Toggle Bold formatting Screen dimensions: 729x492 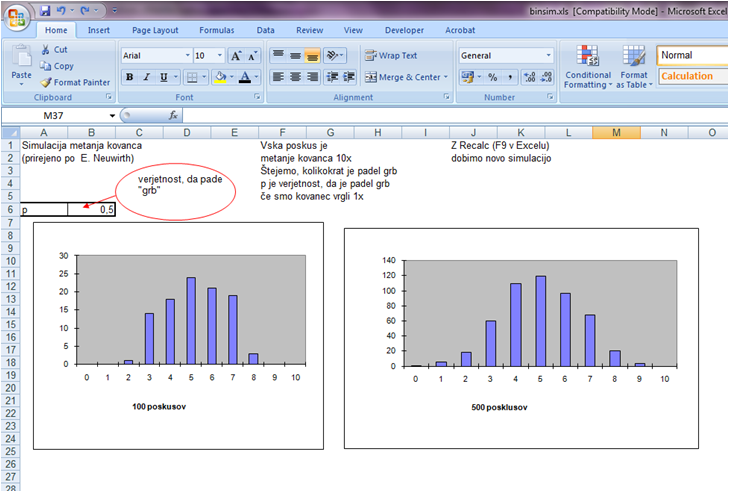130,77
